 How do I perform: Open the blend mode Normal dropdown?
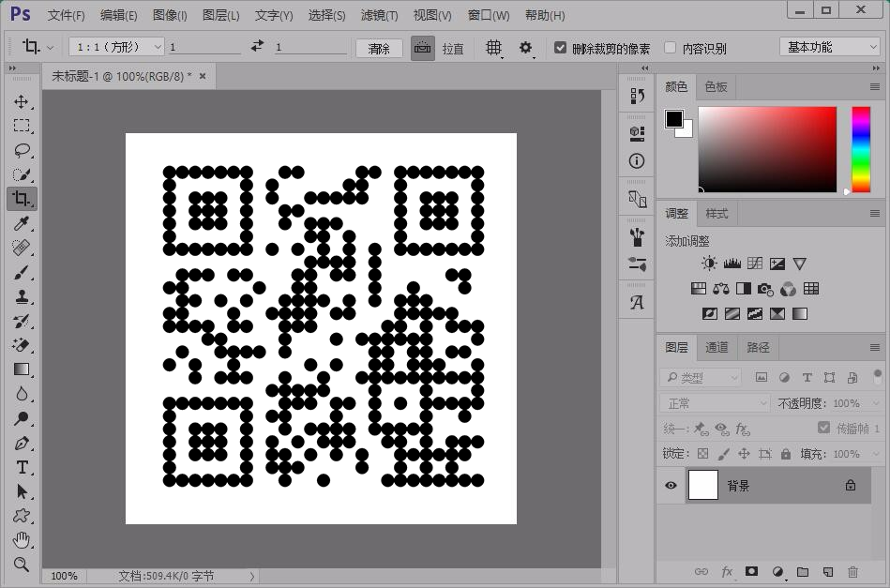(x=715, y=403)
